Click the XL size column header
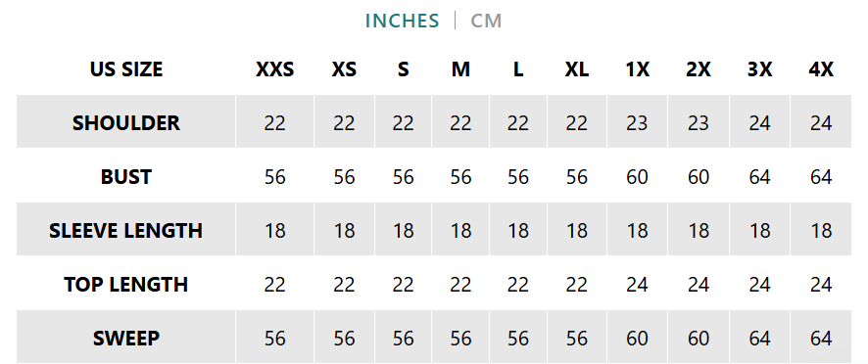Image resolution: width=868 pixels, height=364 pixels. pos(576,69)
